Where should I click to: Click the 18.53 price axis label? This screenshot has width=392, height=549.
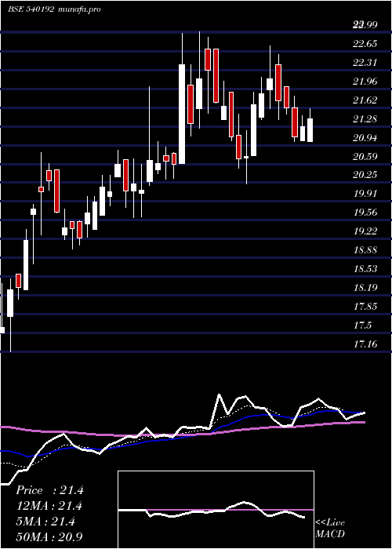tap(365, 268)
